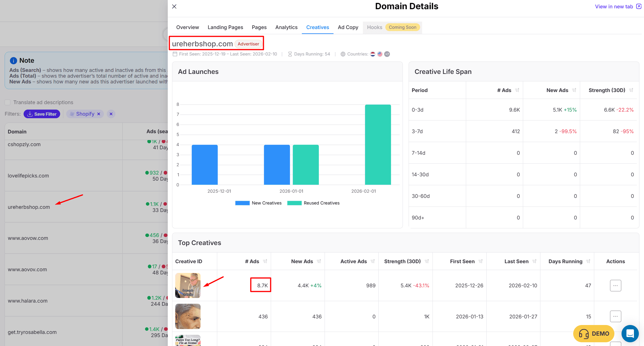Image resolution: width=644 pixels, height=346 pixels.
Task: Open actions menu for second creative row
Action: pos(616,316)
